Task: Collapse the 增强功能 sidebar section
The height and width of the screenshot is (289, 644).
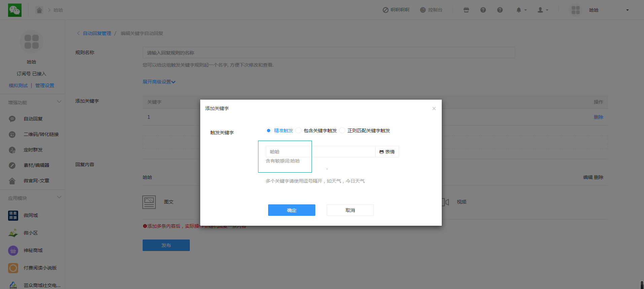Action: (x=59, y=102)
